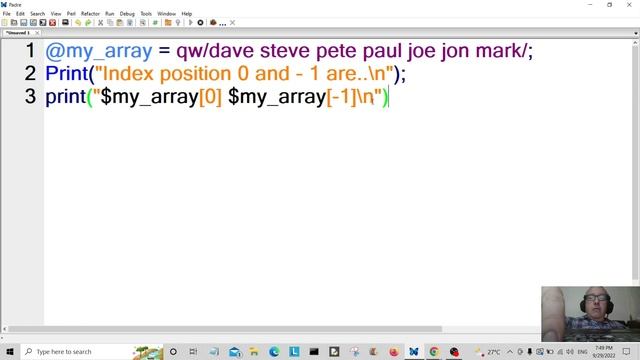Open Task View on the taskbar
The image size is (640, 360).
click(x=193, y=351)
